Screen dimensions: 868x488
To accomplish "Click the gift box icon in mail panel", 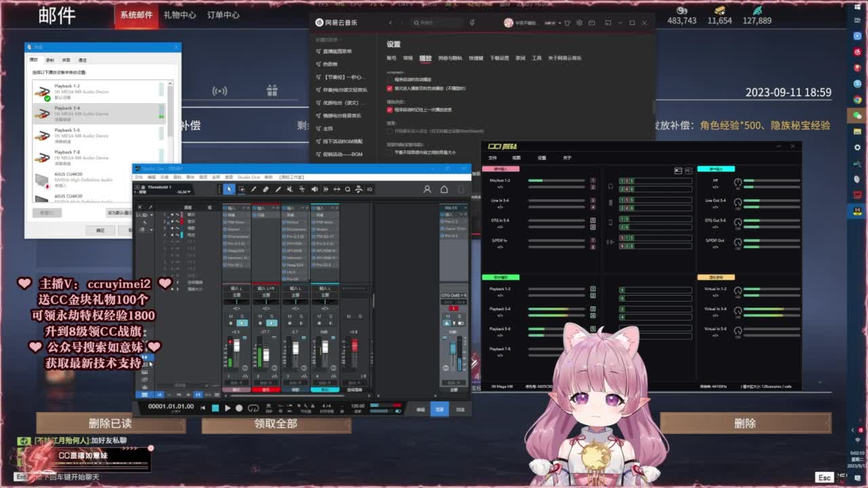I will click(x=272, y=90).
